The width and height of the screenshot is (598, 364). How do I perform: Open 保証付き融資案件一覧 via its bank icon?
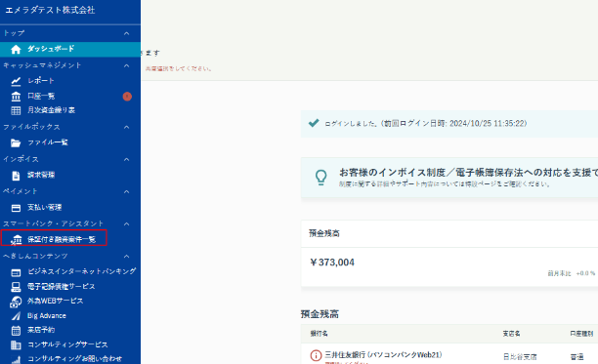(16, 240)
